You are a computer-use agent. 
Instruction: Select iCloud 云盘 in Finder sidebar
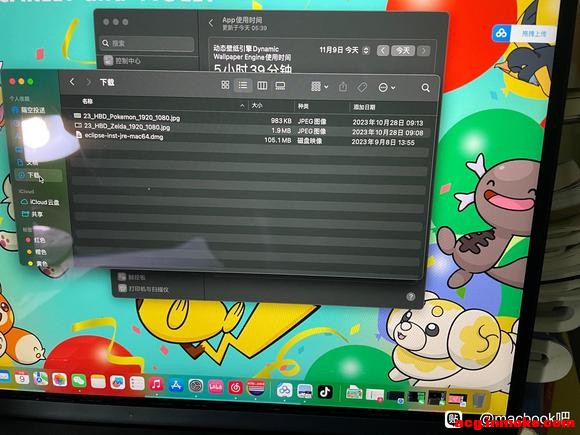coord(40,202)
